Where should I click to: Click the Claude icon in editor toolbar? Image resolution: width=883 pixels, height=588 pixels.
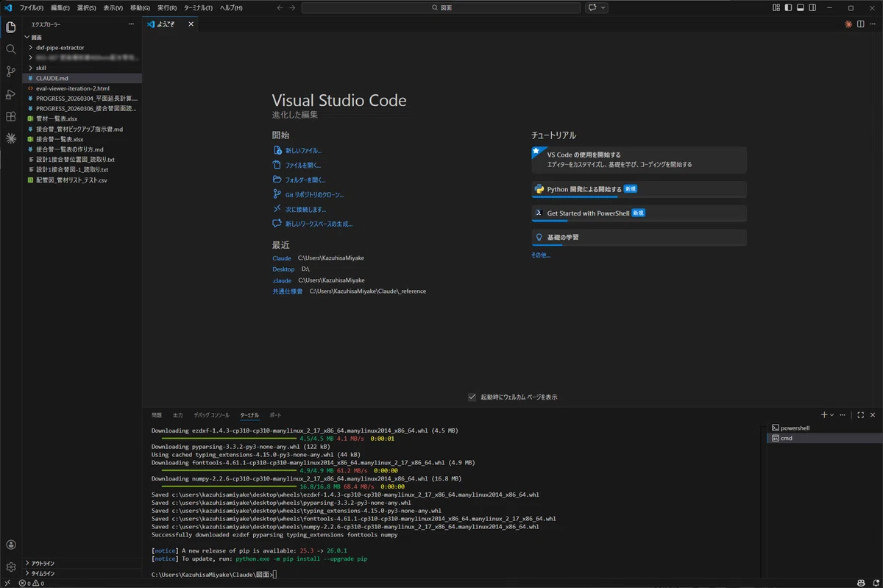click(848, 24)
